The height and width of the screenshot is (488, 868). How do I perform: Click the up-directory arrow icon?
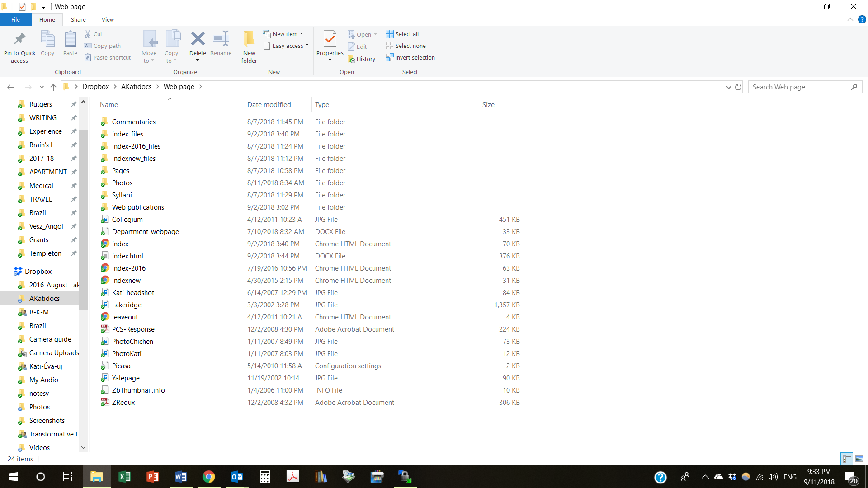(53, 87)
